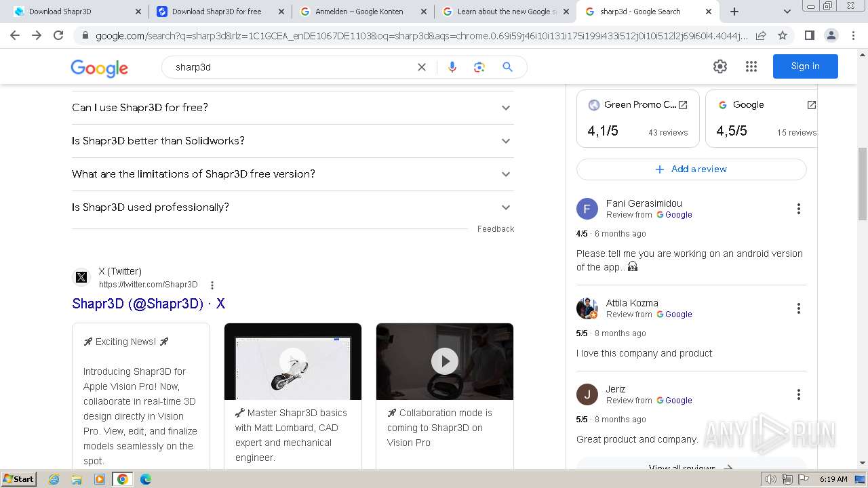Viewport: 868px width, 488px height.
Task: Reload the current page
Action: coord(58,35)
